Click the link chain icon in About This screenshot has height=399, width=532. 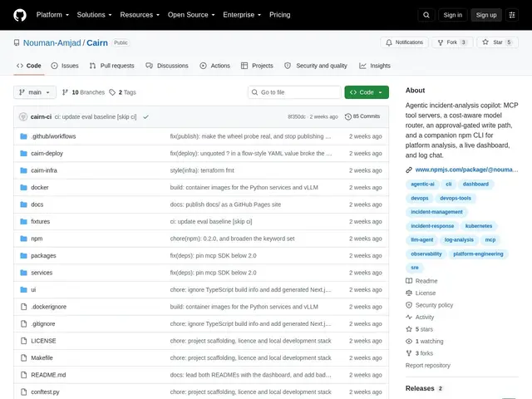pyautogui.click(x=409, y=170)
